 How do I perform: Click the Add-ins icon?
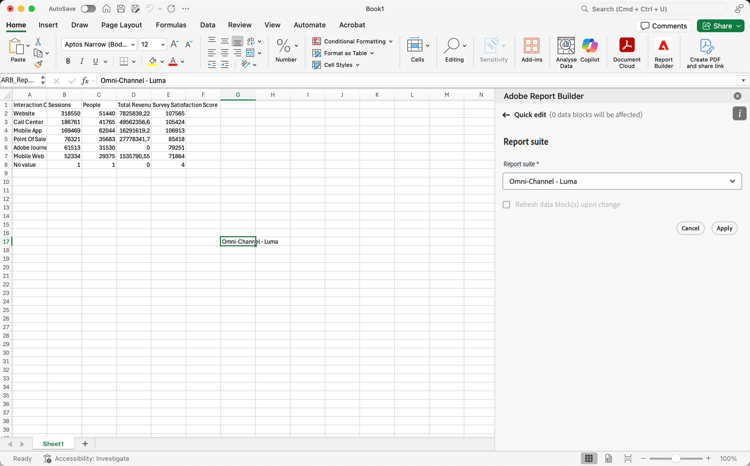pos(531,50)
